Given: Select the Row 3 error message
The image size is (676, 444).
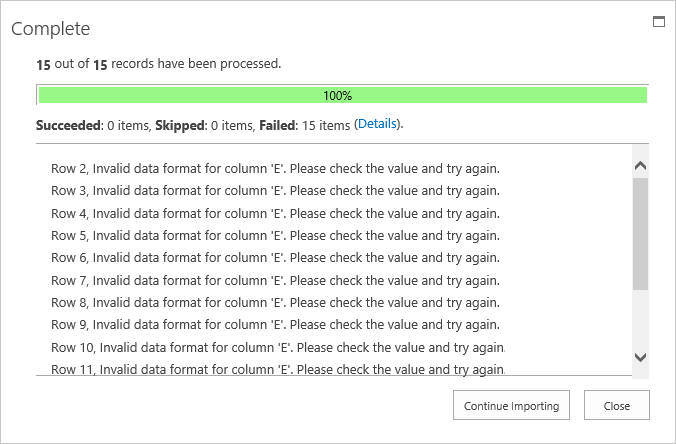Looking at the screenshot, I should (275, 190).
